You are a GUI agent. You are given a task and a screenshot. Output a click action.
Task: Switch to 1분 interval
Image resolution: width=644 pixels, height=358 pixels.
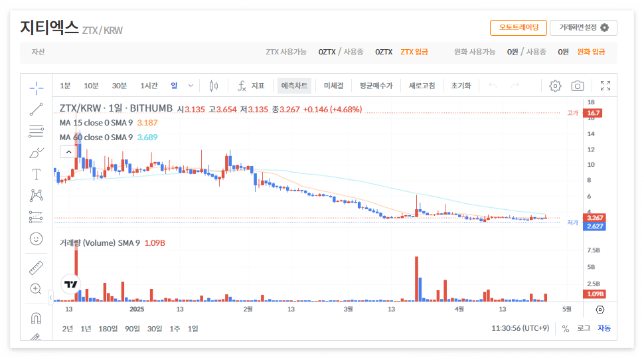pos(65,86)
